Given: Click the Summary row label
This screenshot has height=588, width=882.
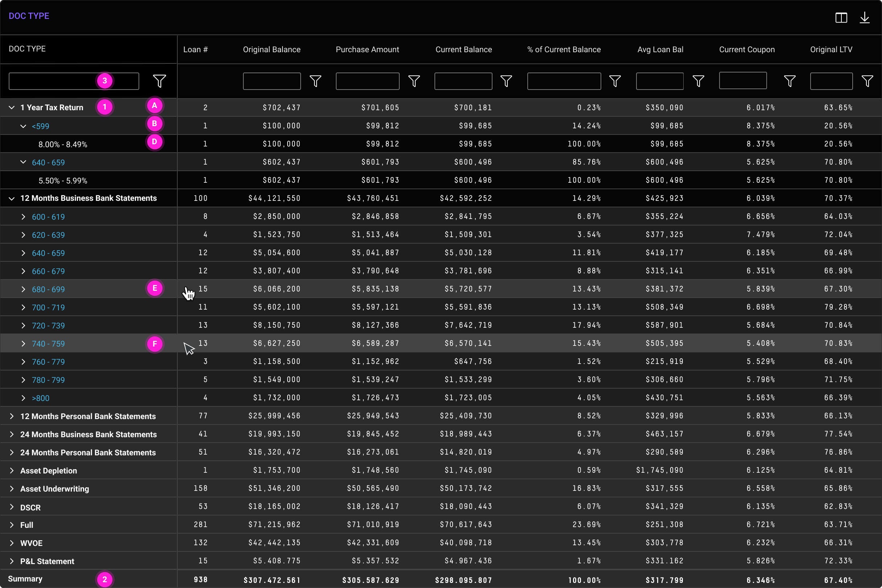Looking at the screenshot, I should point(25,579).
